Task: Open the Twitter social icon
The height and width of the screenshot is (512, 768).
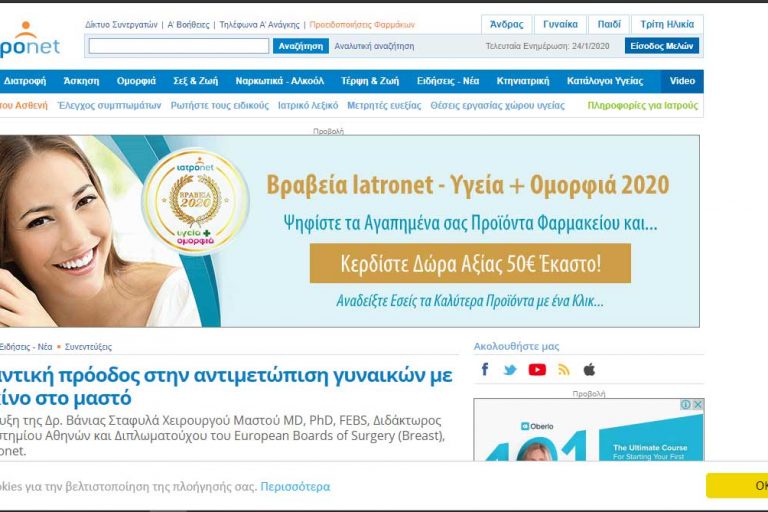Action: click(510, 370)
